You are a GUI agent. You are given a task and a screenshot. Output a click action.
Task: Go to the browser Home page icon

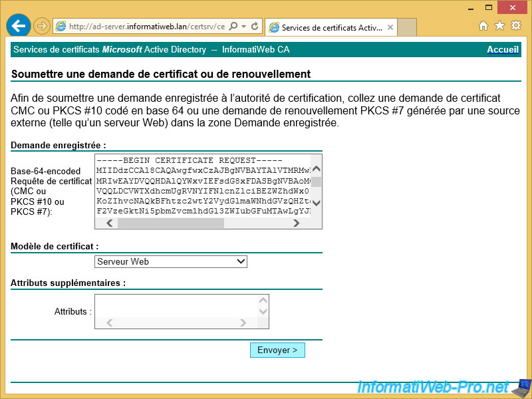(483, 25)
